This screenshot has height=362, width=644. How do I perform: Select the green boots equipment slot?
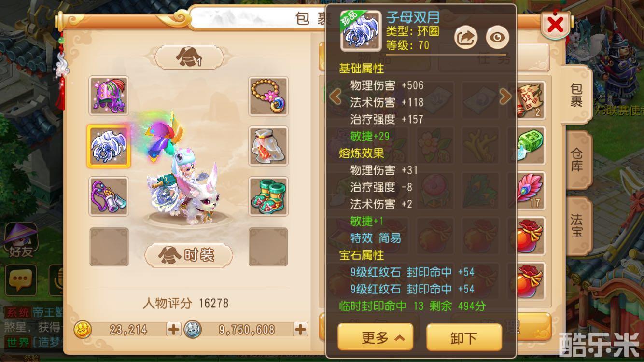coord(268,196)
